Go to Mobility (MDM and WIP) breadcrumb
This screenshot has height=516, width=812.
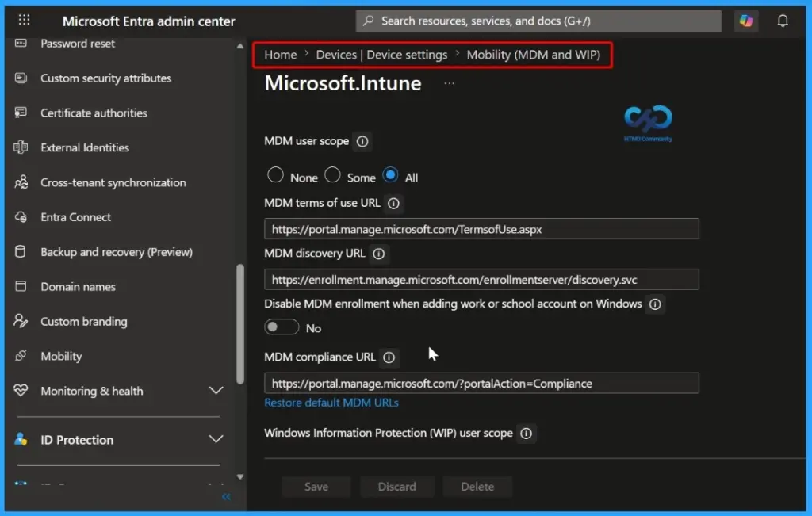pyautogui.click(x=534, y=55)
